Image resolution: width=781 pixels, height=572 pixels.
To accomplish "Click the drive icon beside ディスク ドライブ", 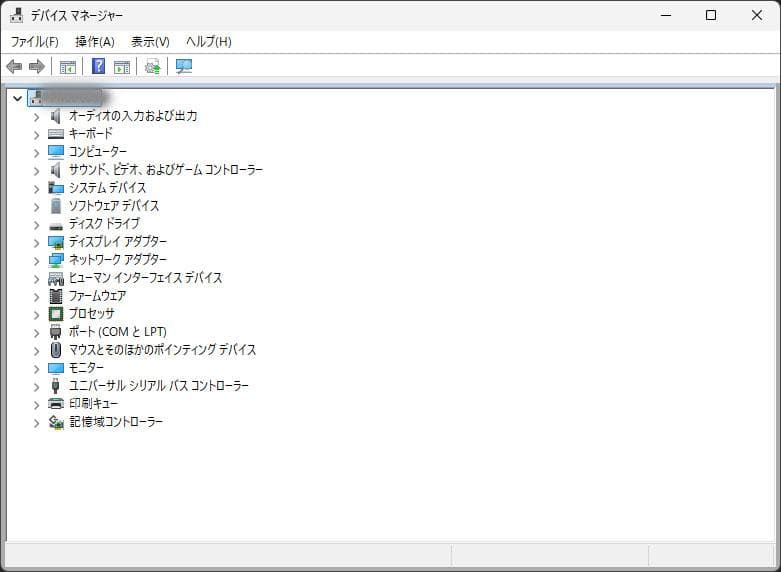I will tap(56, 226).
